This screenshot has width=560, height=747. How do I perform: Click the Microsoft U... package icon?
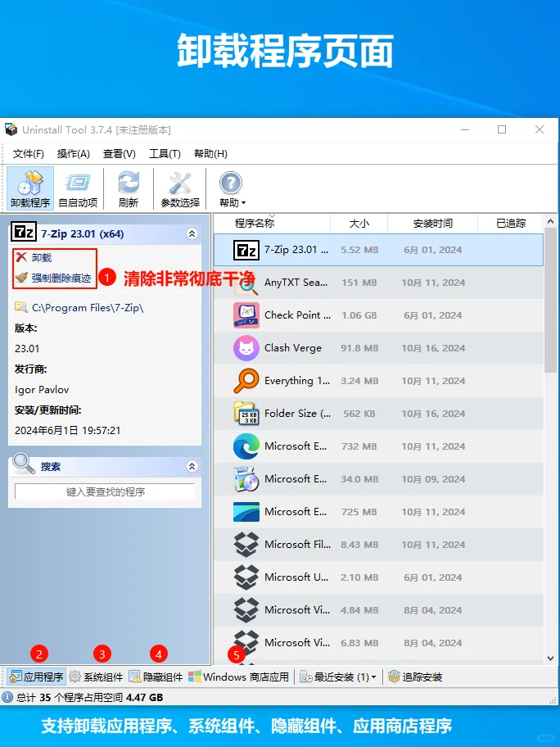[x=246, y=577]
